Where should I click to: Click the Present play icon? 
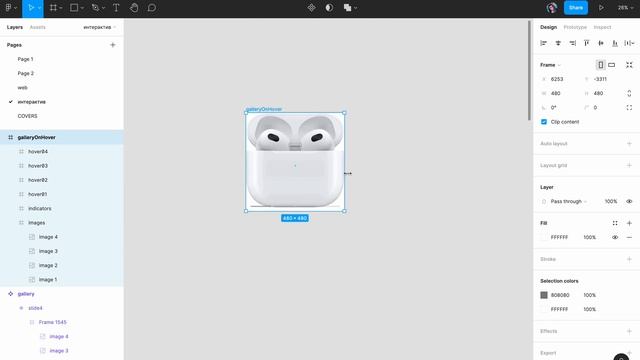point(601,8)
